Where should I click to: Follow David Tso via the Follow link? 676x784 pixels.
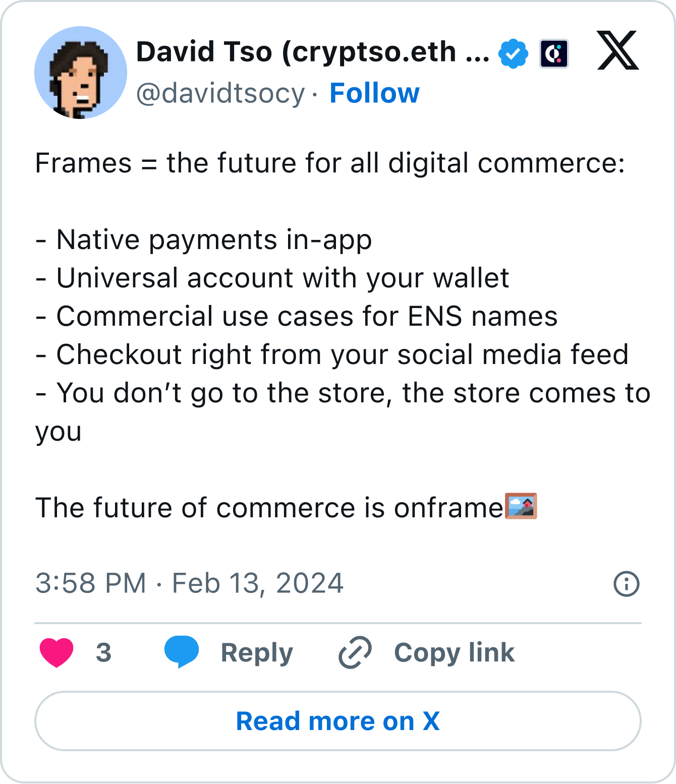374,93
